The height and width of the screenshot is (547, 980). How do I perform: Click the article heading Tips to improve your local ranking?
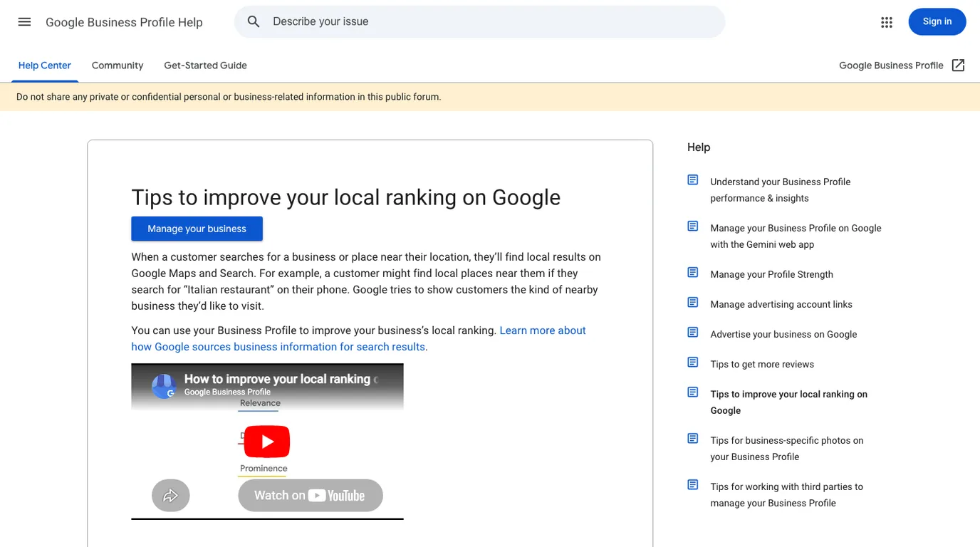click(x=345, y=197)
